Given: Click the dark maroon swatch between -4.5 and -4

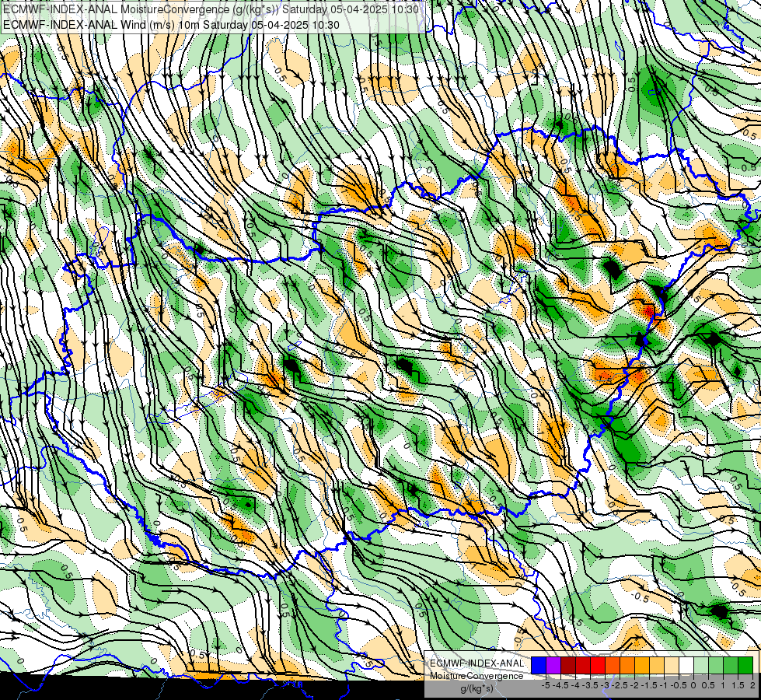Looking at the screenshot, I should click(x=568, y=666).
